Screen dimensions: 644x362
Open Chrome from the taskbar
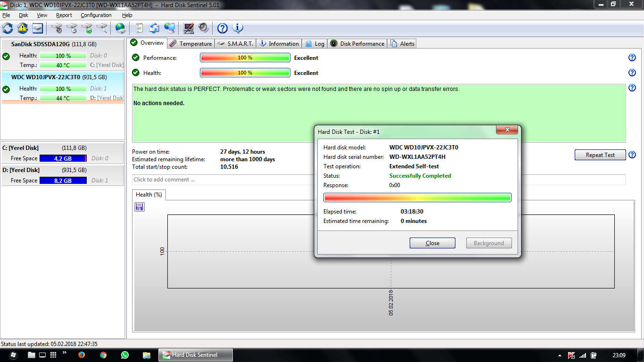pos(103,355)
